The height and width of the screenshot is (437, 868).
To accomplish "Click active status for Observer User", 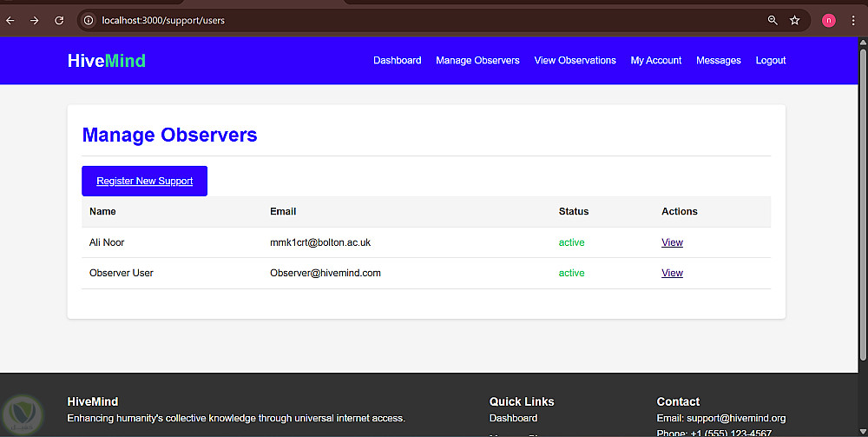I will tap(571, 273).
